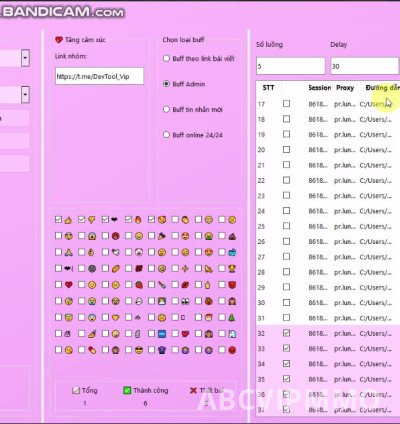Click the sunglasses face emoji icon
This screenshot has height=424, width=400.
tap(139, 350)
